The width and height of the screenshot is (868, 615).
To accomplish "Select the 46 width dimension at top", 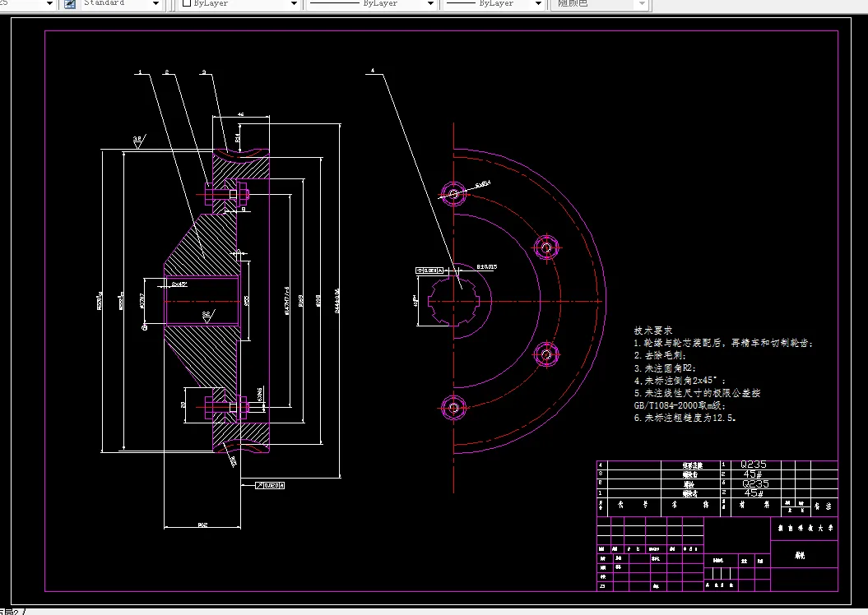I will point(241,114).
